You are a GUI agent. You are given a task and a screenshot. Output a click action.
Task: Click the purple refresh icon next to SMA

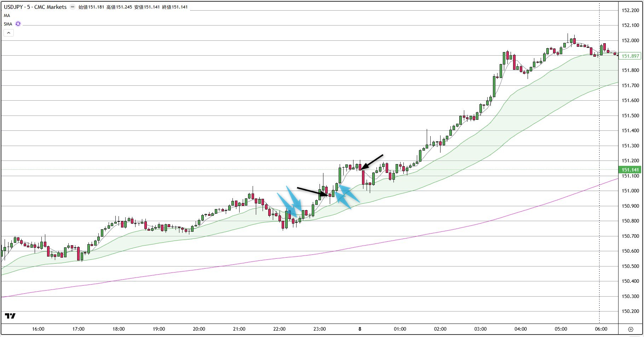(x=18, y=24)
